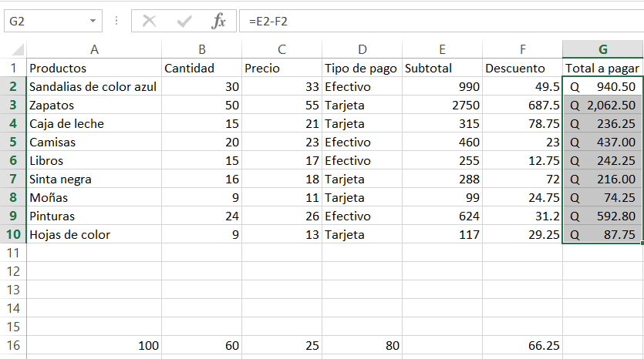Click the Name Box showing G2
Viewport: 644px width, 359px height.
pos(53,21)
